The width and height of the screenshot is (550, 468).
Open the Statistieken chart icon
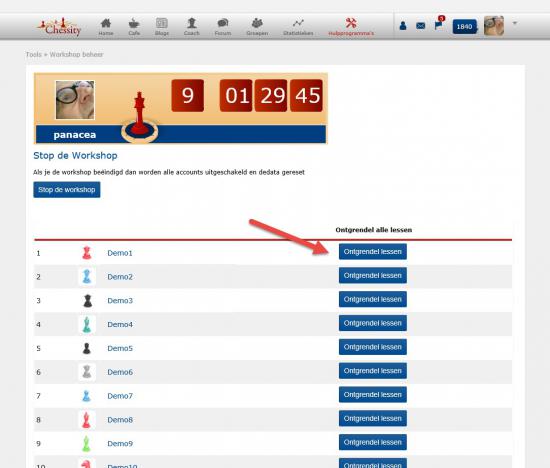[x=298, y=24]
